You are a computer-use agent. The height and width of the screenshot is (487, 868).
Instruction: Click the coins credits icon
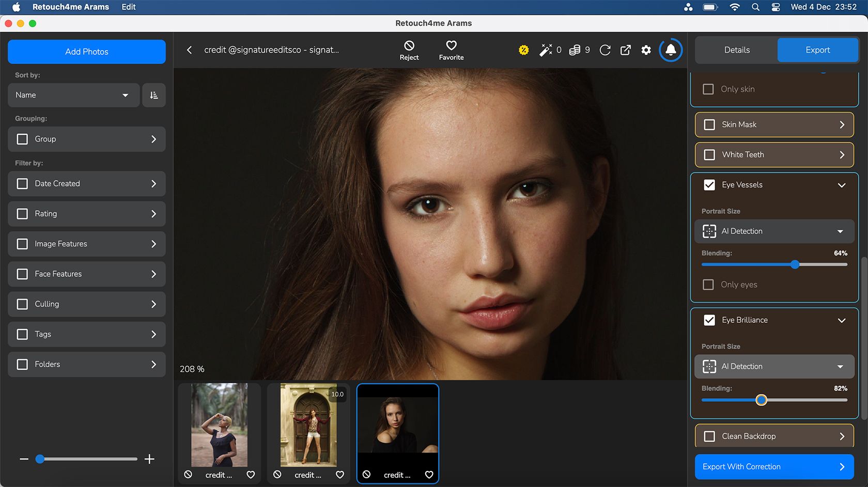click(575, 50)
